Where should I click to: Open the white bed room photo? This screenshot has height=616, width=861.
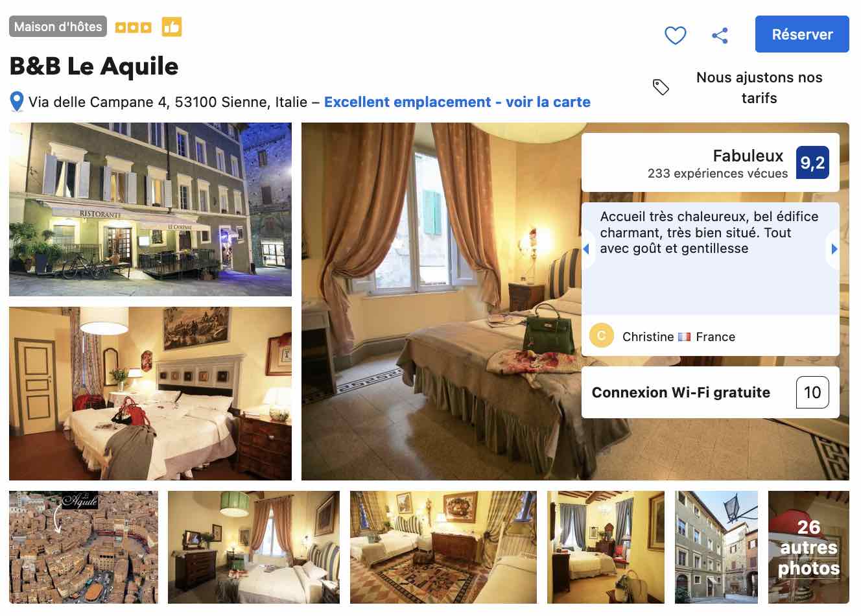tap(150, 394)
